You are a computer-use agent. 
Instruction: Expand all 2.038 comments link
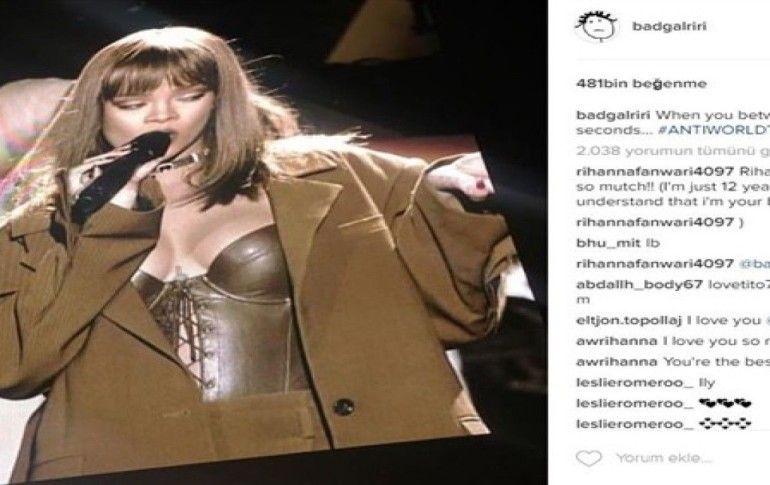pyautogui.click(x=673, y=151)
